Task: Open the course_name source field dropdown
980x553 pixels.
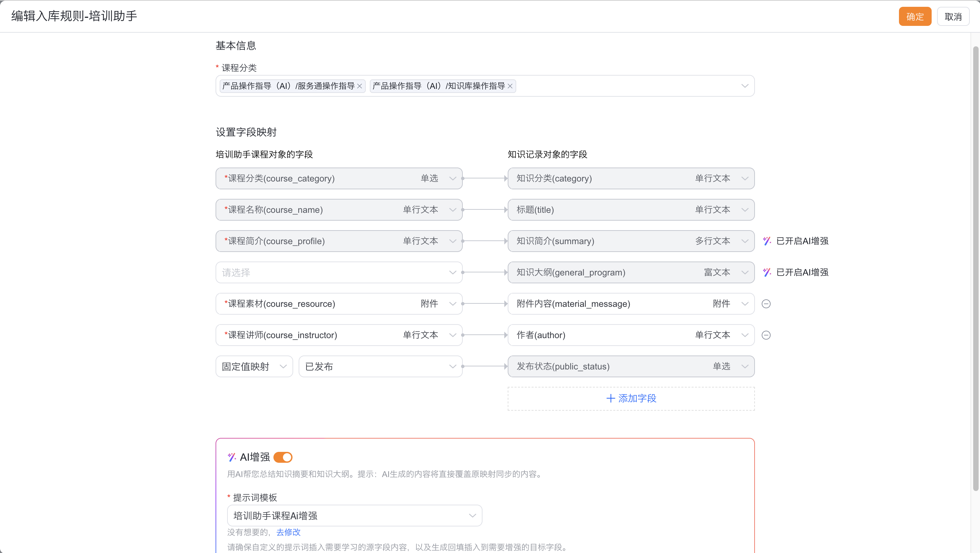Action: [x=339, y=209]
